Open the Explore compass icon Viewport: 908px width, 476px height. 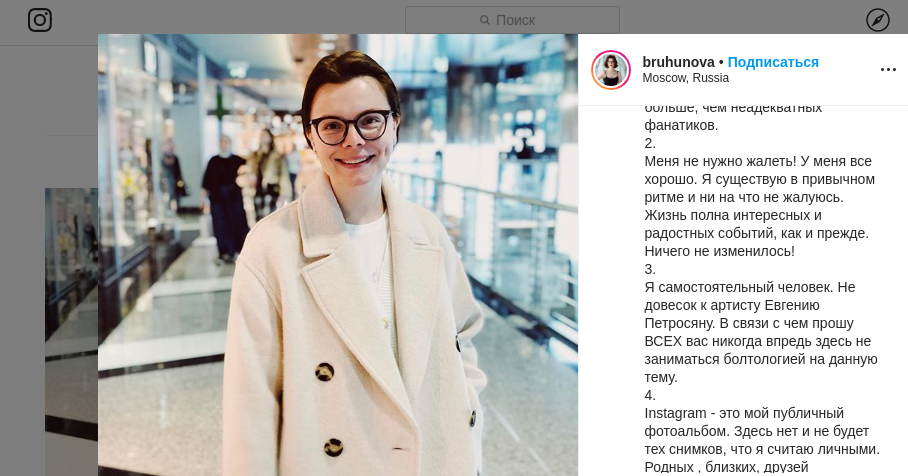coord(877,20)
